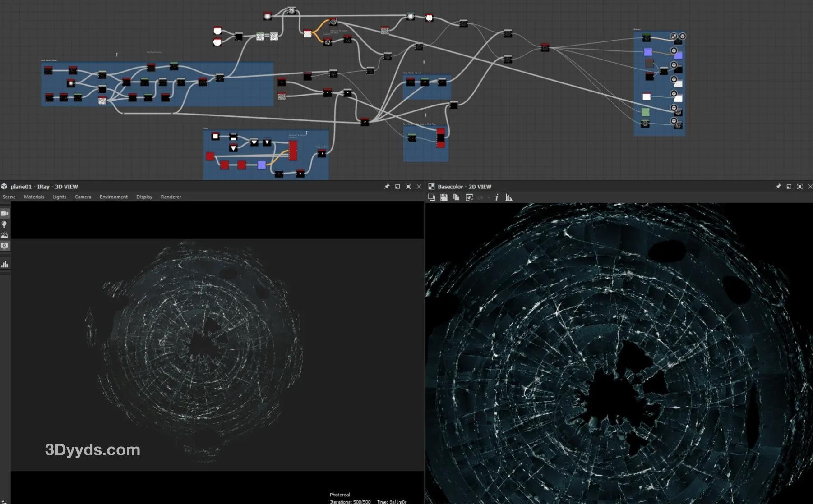Click the save image icon in 2D view
The width and height of the screenshot is (813, 504).
click(x=444, y=197)
